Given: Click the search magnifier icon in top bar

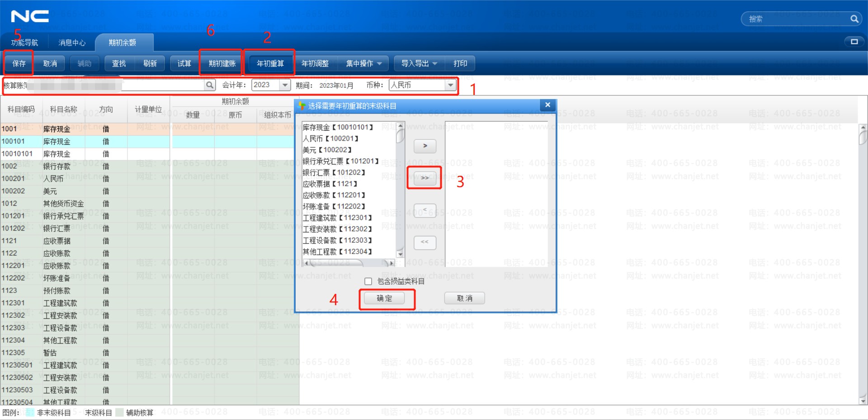Looking at the screenshot, I should [x=854, y=19].
